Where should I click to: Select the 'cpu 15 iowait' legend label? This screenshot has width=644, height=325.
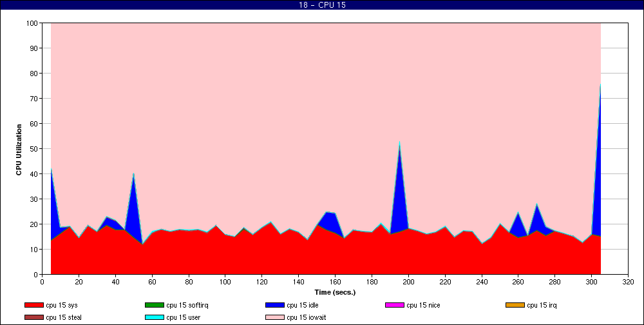[307, 317]
